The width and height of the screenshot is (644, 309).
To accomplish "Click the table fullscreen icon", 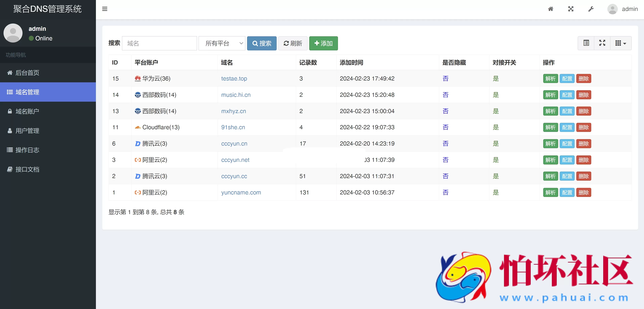I will click(x=602, y=43).
